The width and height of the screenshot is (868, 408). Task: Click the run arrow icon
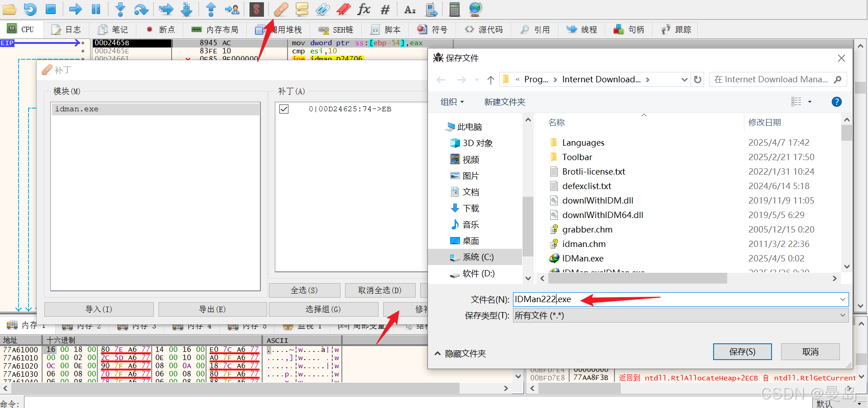click(x=75, y=9)
